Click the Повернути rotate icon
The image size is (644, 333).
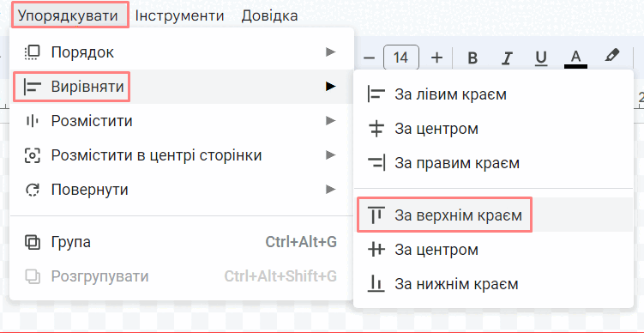[33, 190]
